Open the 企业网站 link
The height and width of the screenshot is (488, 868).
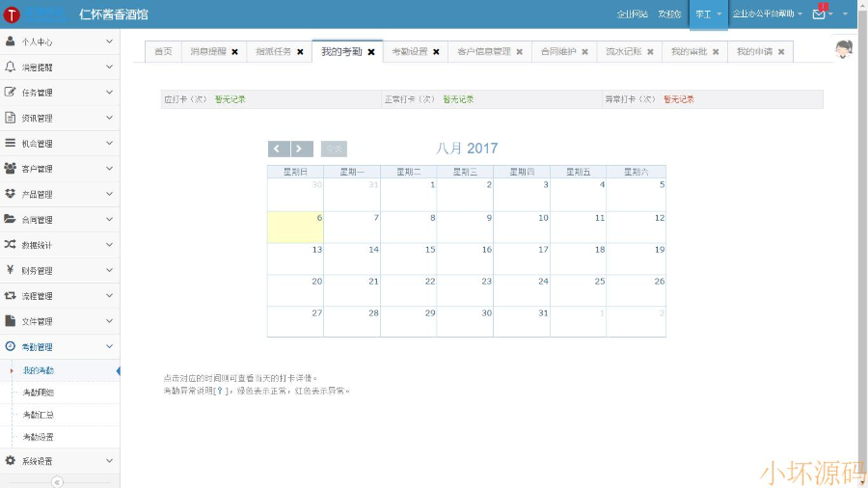click(x=632, y=14)
